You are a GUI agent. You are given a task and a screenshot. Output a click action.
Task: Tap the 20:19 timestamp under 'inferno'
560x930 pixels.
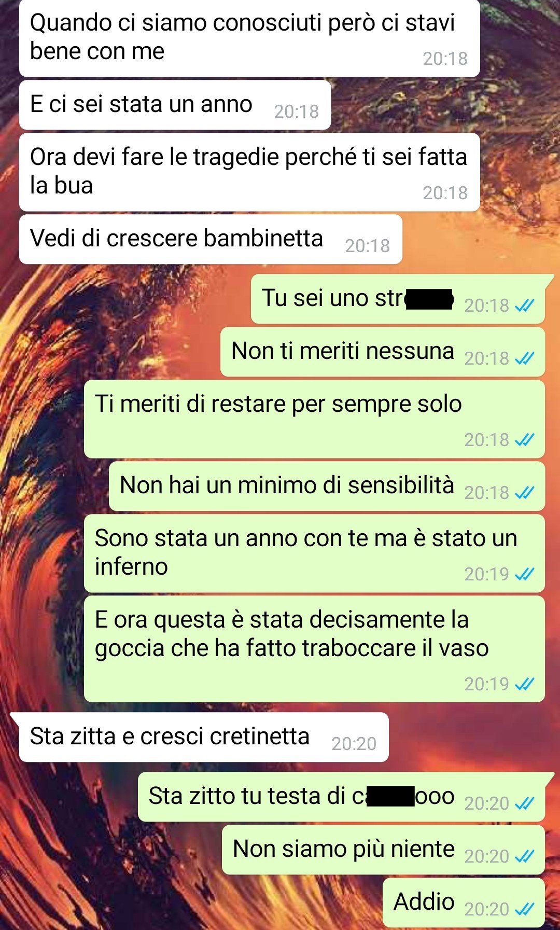pyautogui.click(x=486, y=574)
